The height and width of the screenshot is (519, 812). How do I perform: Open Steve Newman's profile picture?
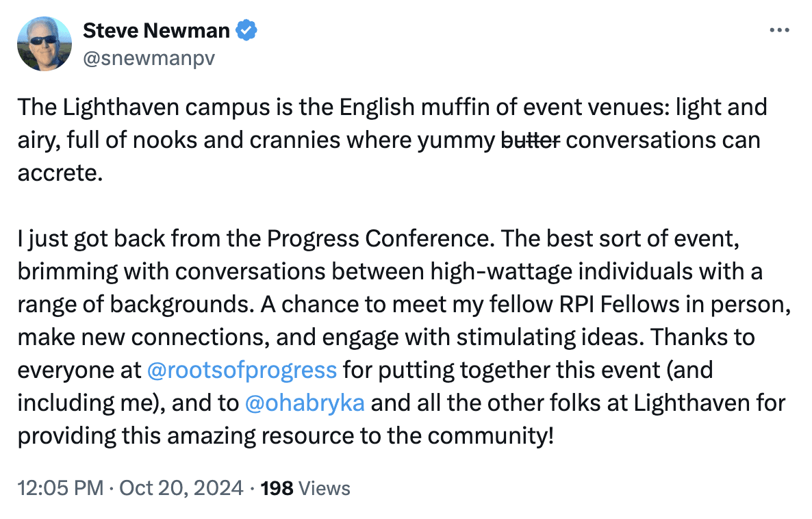[x=45, y=44]
